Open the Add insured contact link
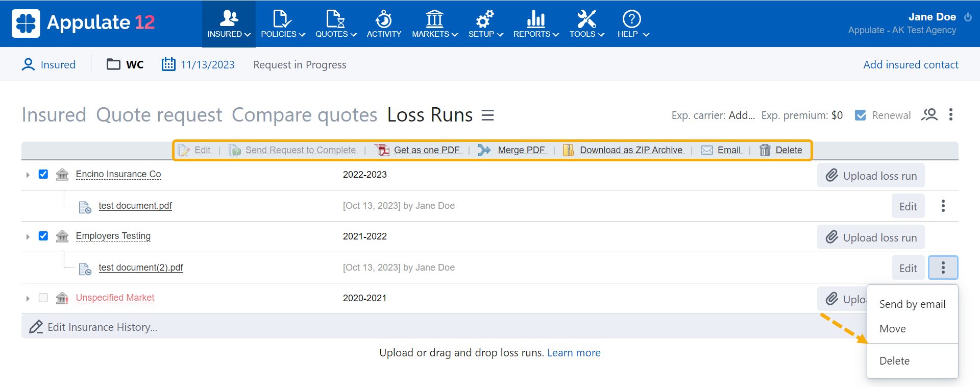Viewport: 980px width, 387px height. click(x=911, y=65)
